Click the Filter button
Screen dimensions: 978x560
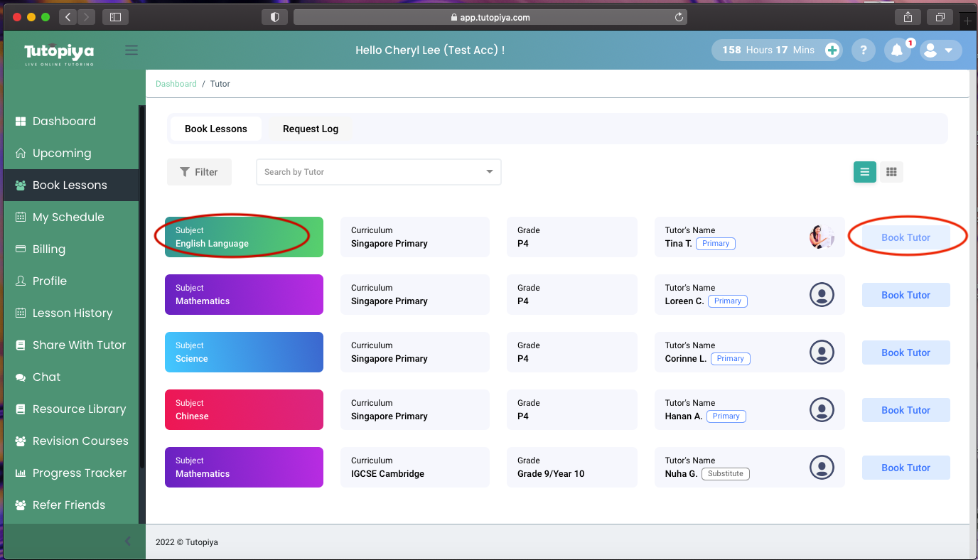pos(199,172)
